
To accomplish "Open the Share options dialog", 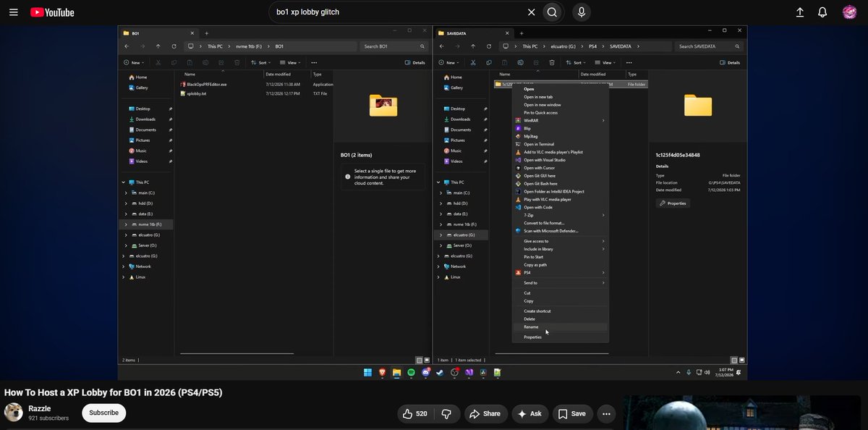I will pos(485,413).
